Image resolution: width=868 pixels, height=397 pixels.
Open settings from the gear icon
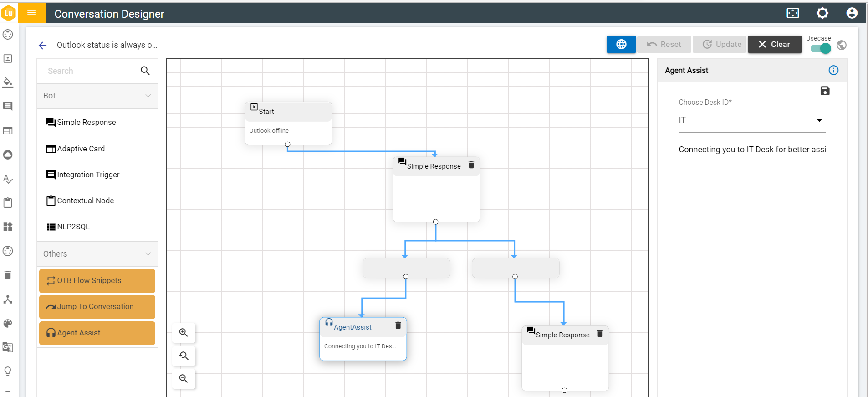pyautogui.click(x=822, y=13)
